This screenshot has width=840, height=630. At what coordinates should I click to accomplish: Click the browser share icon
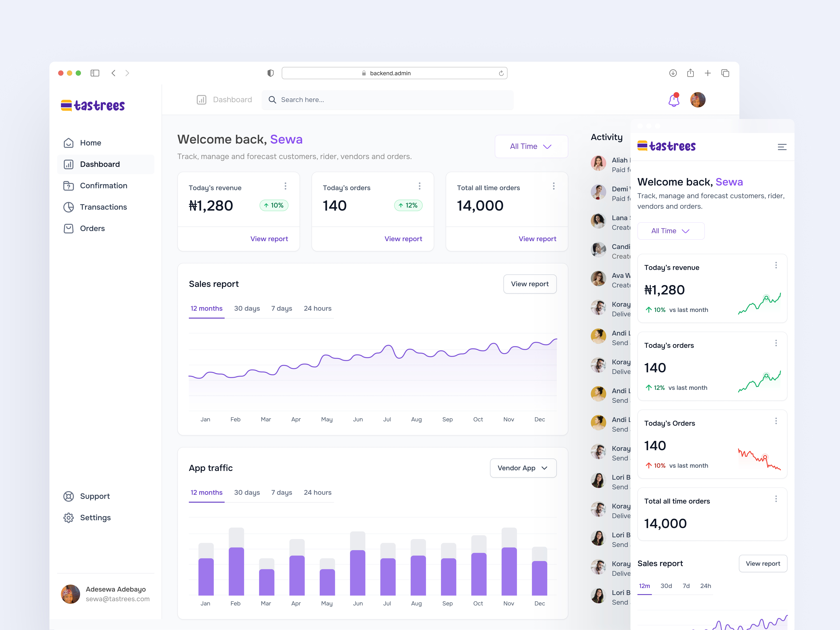[690, 73]
